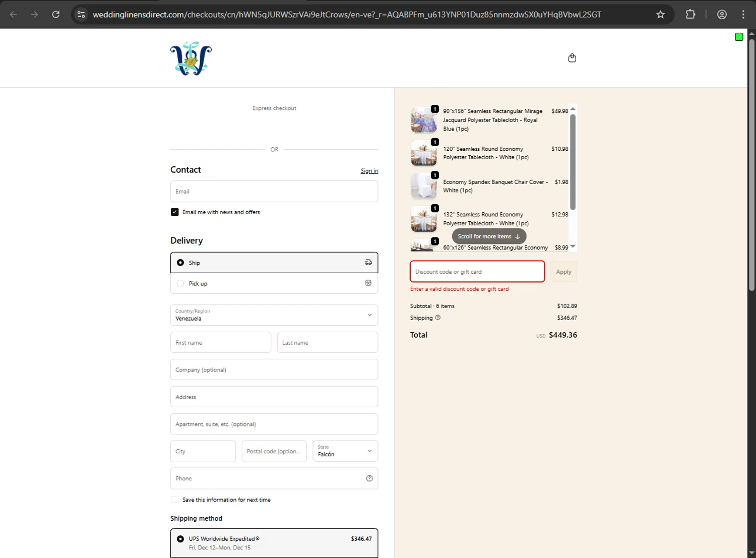Viewport: 756px width, 558px height.
Task: Select the Pick up delivery option
Action: 274,283
